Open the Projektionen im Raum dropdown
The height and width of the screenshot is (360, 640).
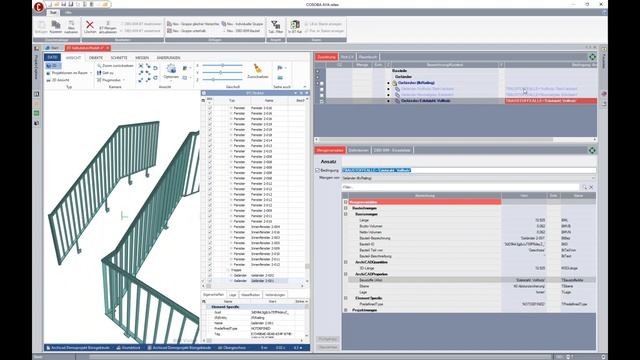click(91, 73)
